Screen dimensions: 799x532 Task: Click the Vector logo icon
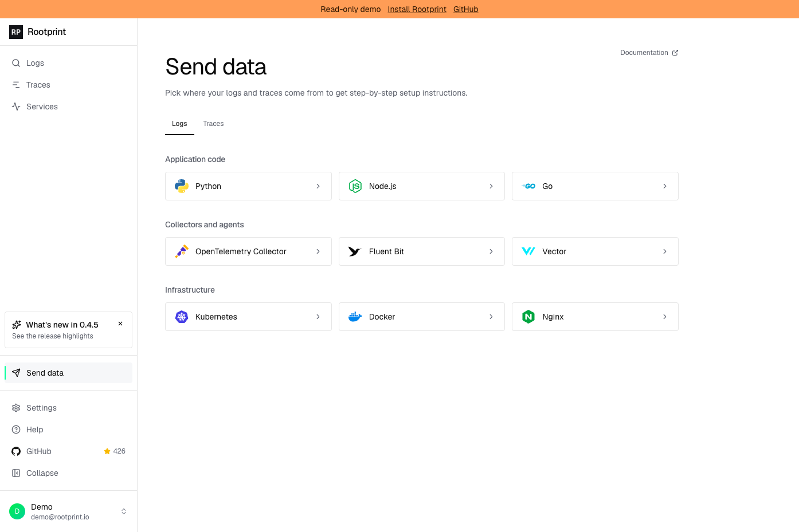pos(528,251)
